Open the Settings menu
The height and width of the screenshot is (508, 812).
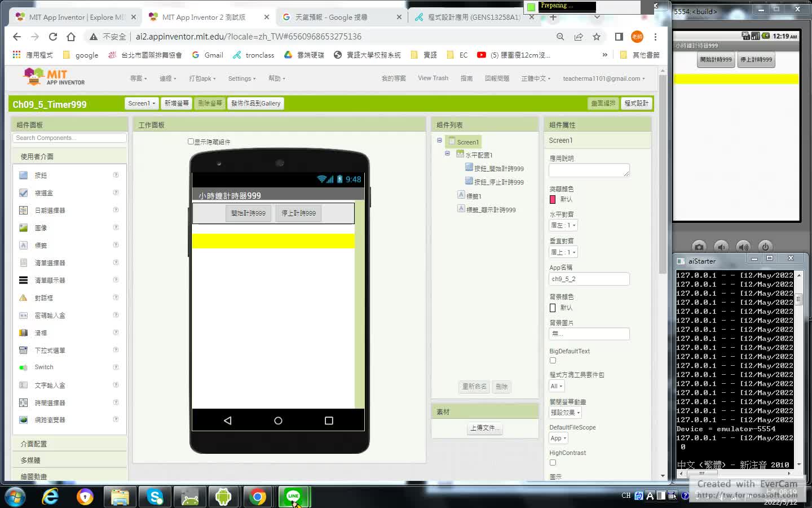click(x=242, y=78)
